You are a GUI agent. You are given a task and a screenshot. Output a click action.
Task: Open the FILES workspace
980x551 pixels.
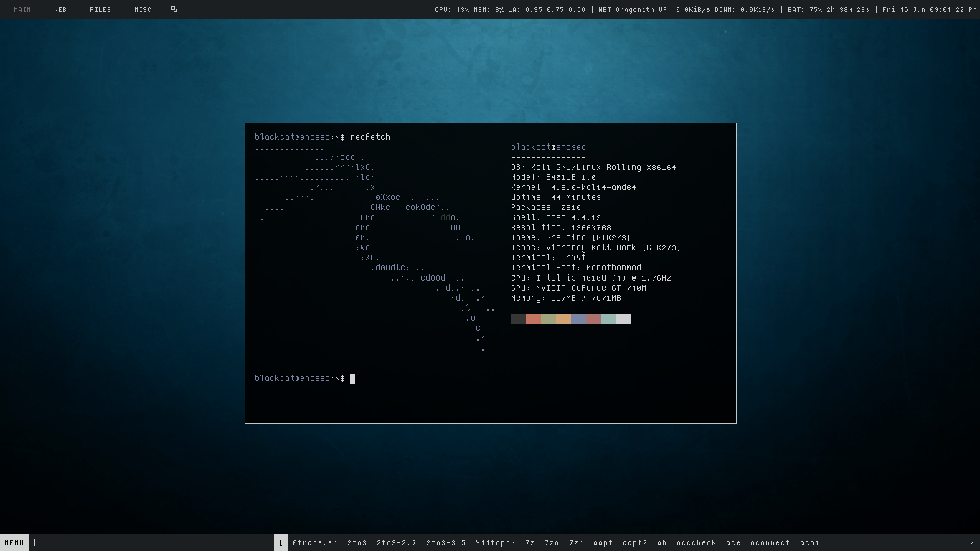pos(100,10)
